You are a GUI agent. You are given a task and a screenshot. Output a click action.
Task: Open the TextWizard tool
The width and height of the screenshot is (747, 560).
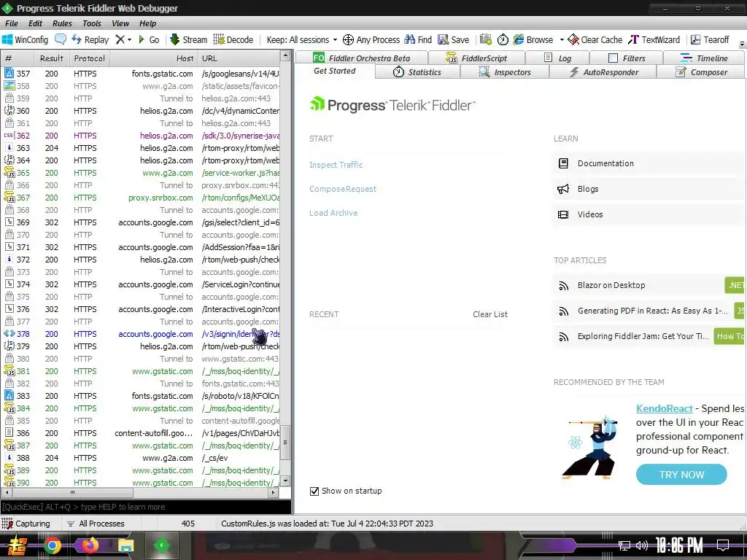pos(654,39)
